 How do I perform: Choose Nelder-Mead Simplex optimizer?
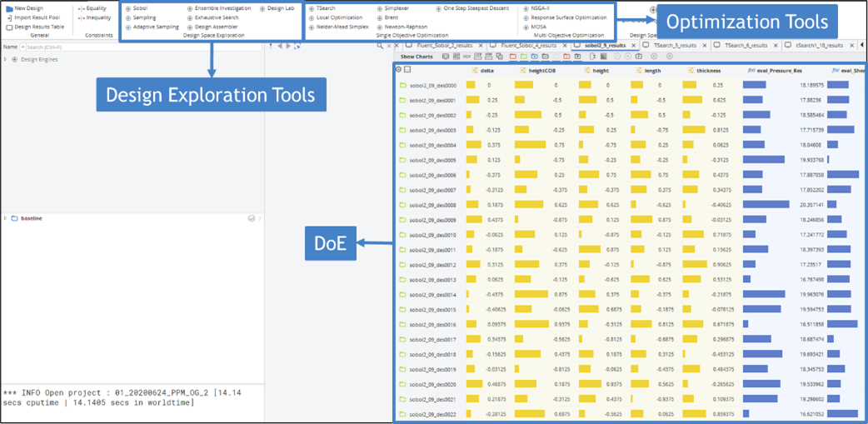click(x=339, y=27)
